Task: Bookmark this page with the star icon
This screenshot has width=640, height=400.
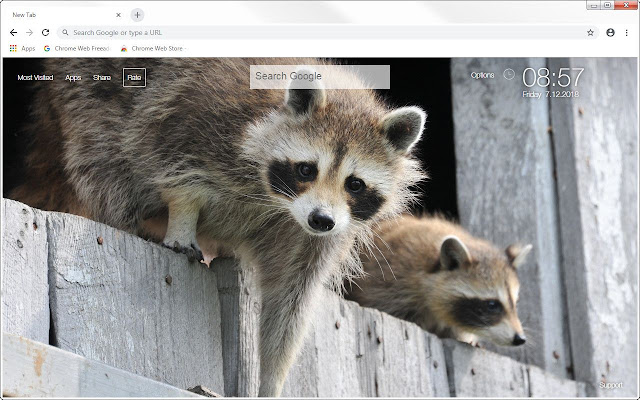Action: [x=590, y=33]
